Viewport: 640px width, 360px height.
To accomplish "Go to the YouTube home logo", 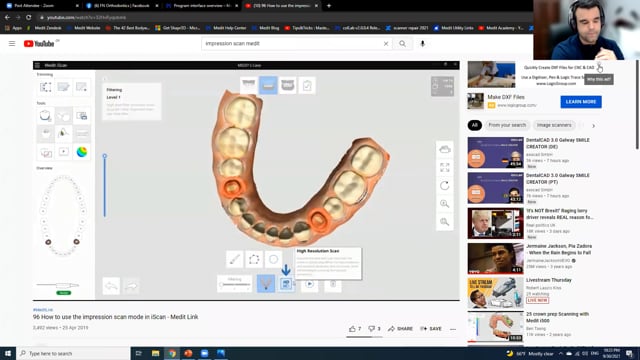I will [39, 44].
